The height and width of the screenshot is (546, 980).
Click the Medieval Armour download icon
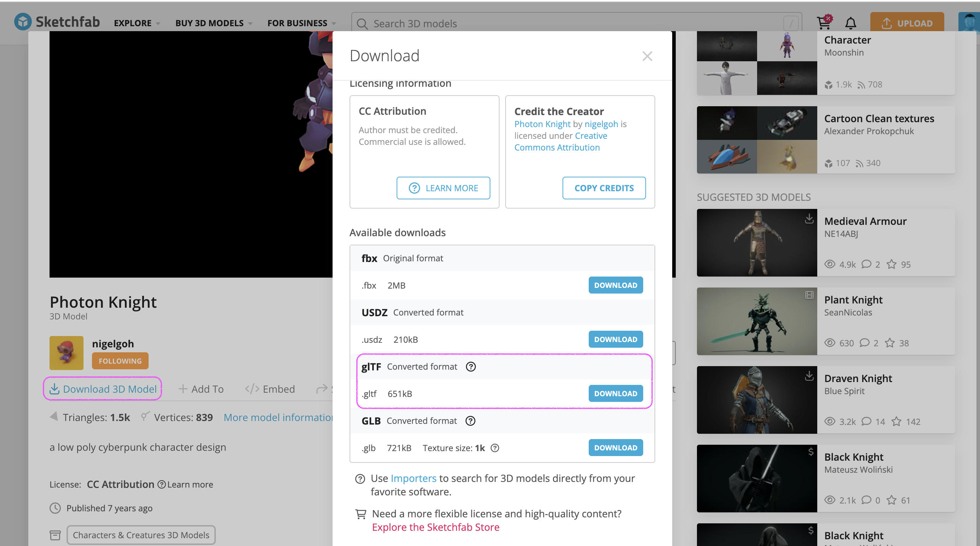point(809,218)
